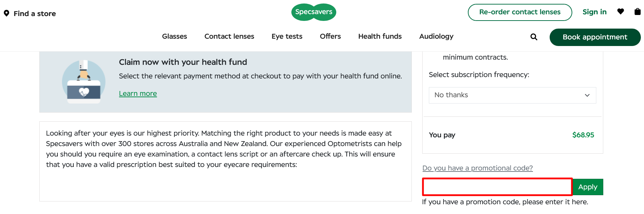This screenshot has width=644, height=214.
Task: Click the health fund illustration
Action: click(x=84, y=82)
